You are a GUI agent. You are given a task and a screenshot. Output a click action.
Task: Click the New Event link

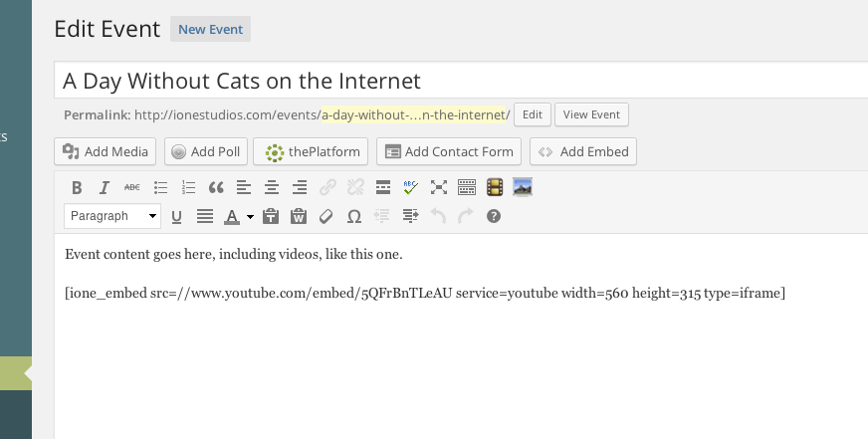coord(210,29)
